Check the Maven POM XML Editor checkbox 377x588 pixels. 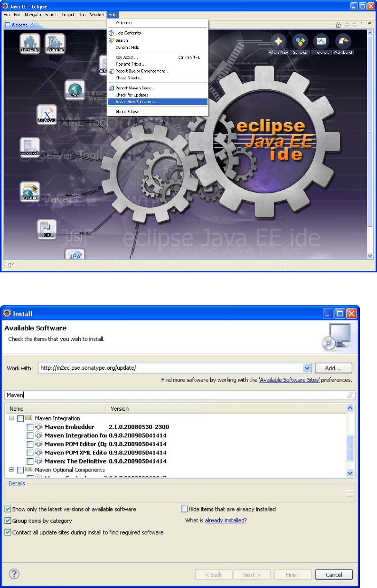(30, 453)
